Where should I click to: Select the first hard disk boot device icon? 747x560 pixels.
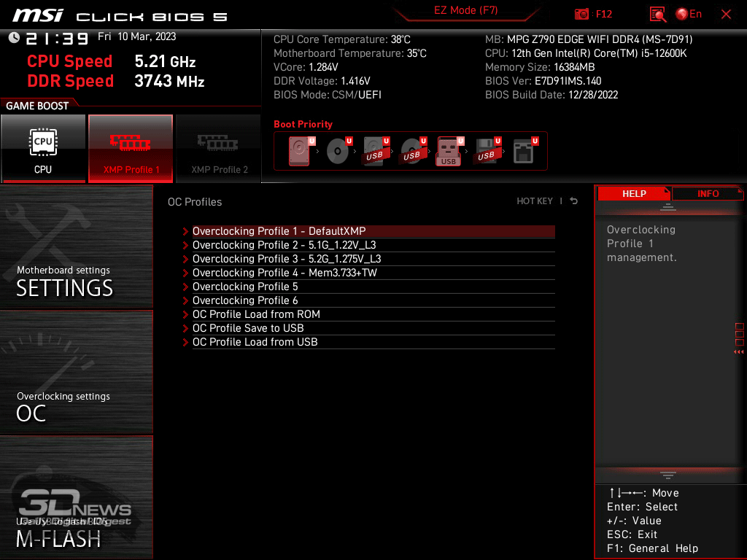point(301,151)
